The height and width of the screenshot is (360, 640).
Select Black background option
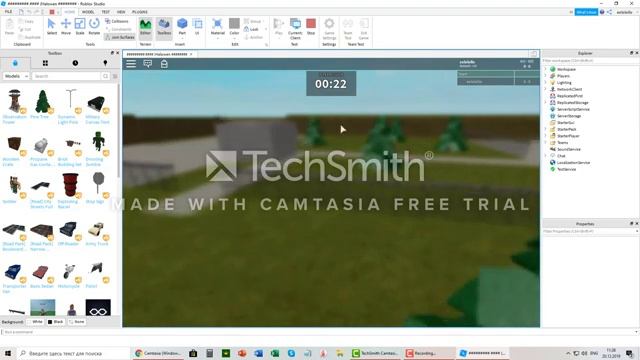pos(56,322)
